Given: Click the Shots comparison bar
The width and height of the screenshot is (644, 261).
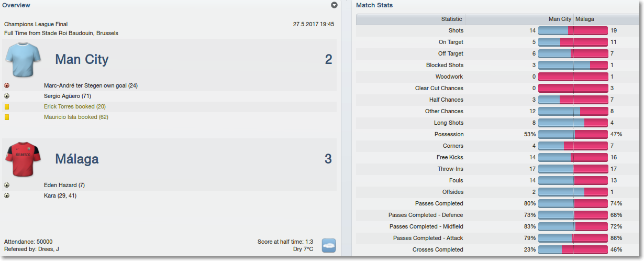Looking at the screenshot, I should (573, 30).
